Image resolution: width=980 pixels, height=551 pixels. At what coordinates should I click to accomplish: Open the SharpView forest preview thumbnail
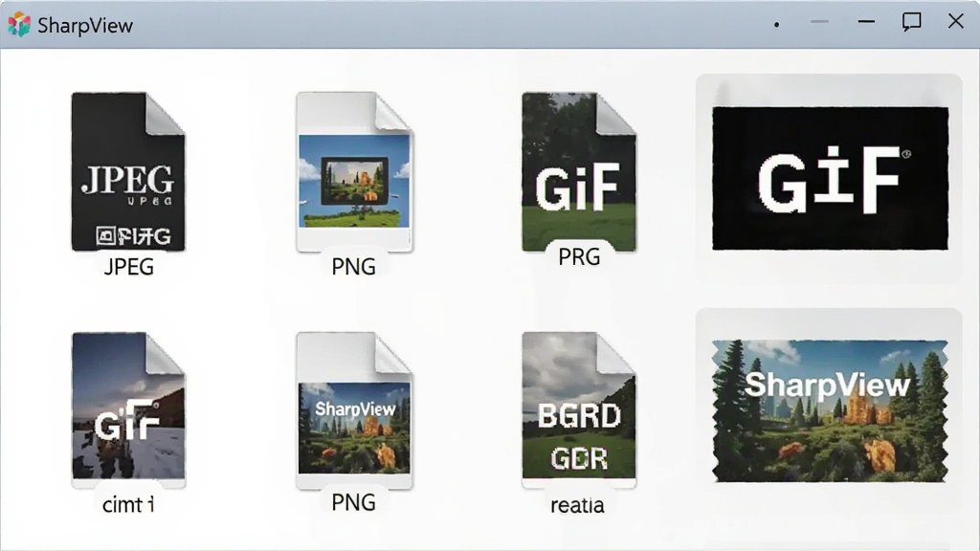[x=830, y=411]
